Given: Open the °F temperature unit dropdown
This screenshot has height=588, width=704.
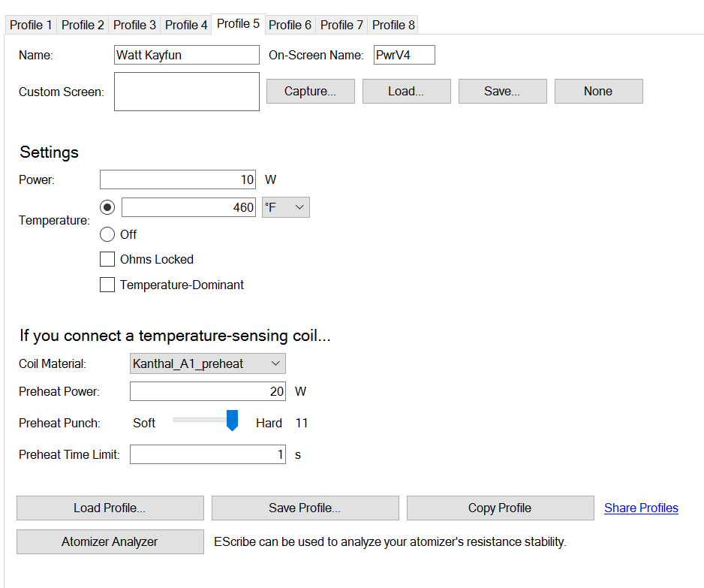Looking at the screenshot, I should coord(285,207).
